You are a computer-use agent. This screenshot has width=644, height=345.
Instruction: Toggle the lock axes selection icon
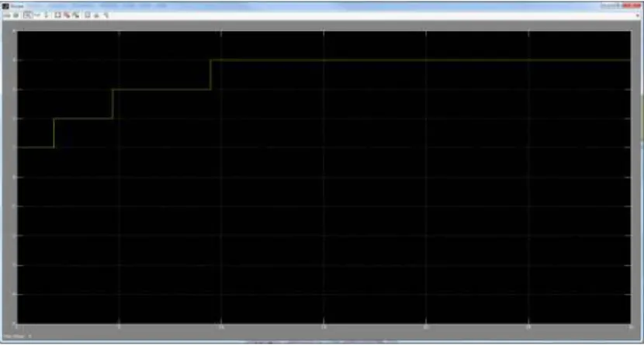pyautogui.click(x=96, y=16)
